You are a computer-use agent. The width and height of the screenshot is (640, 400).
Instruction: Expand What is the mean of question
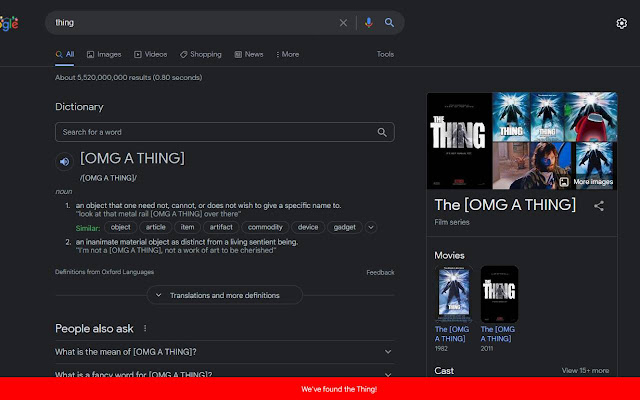(x=225, y=352)
